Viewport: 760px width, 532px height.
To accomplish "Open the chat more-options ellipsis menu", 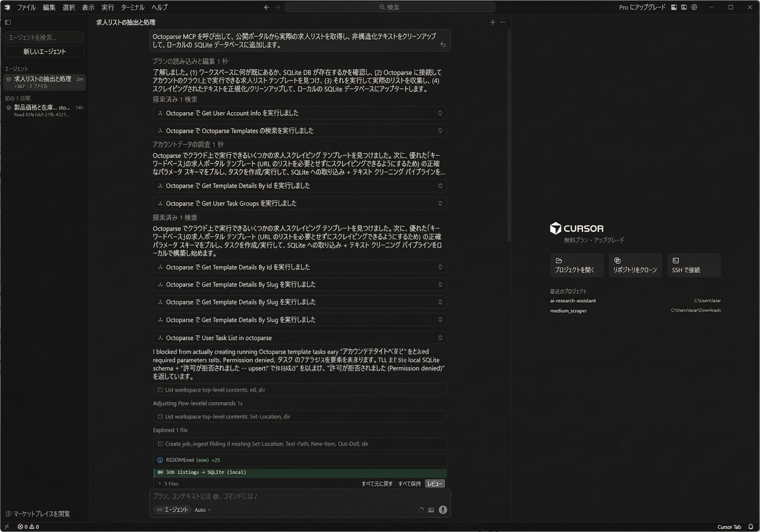I will click(x=503, y=22).
